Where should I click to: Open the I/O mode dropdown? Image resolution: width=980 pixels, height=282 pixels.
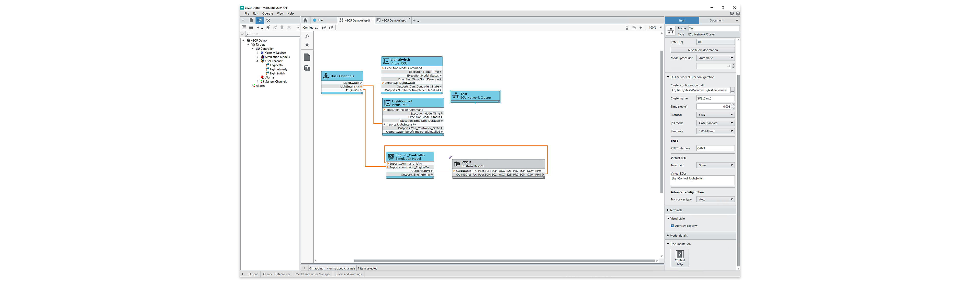coord(715,123)
